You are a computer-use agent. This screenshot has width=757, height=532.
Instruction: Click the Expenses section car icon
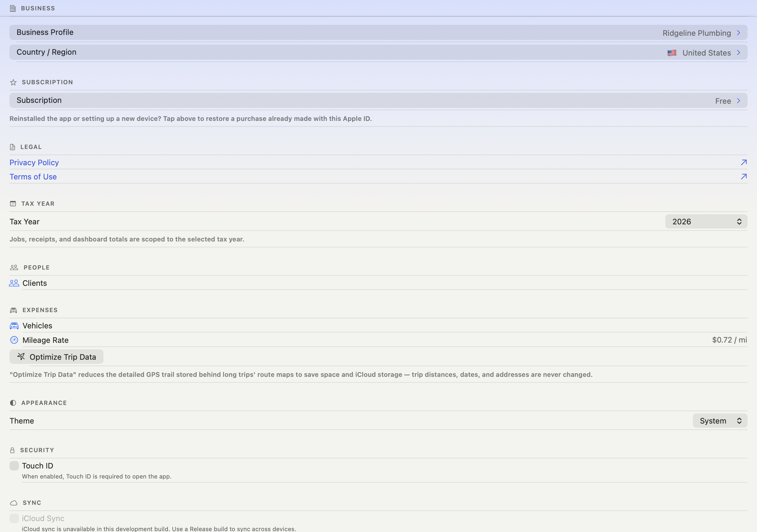14,310
